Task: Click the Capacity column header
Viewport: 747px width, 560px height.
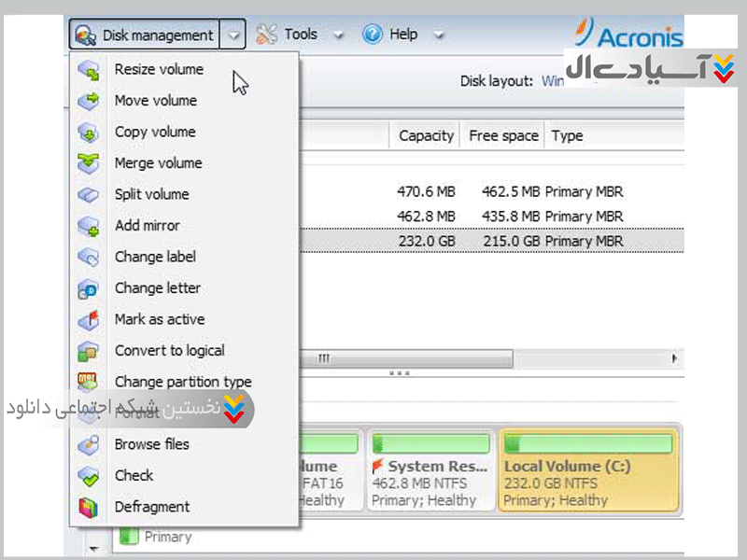Action: (x=426, y=135)
